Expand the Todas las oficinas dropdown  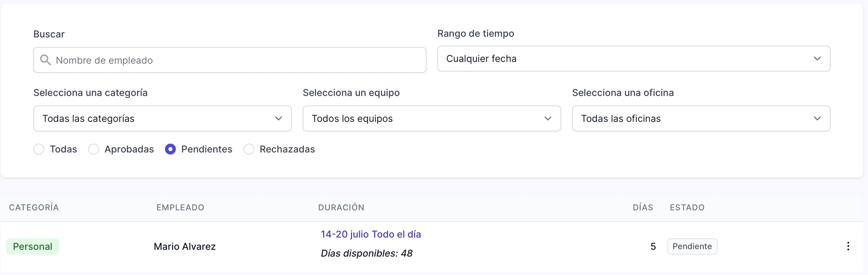tap(701, 118)
